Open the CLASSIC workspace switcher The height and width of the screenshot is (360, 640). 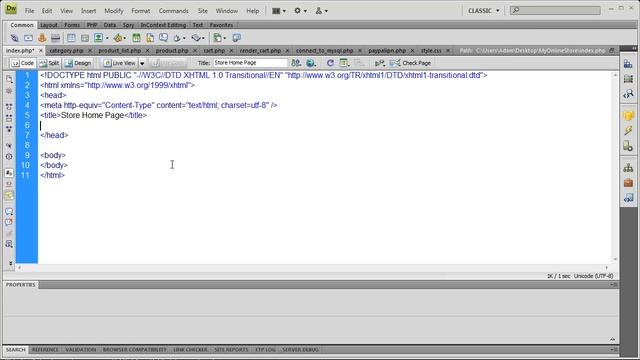(x=484, y=11)
